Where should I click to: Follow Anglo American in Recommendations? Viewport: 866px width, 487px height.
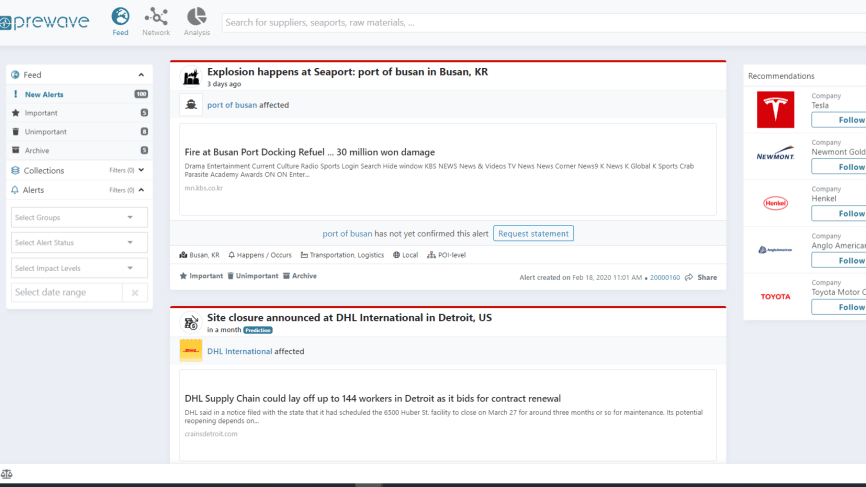[x=838, y=260]
